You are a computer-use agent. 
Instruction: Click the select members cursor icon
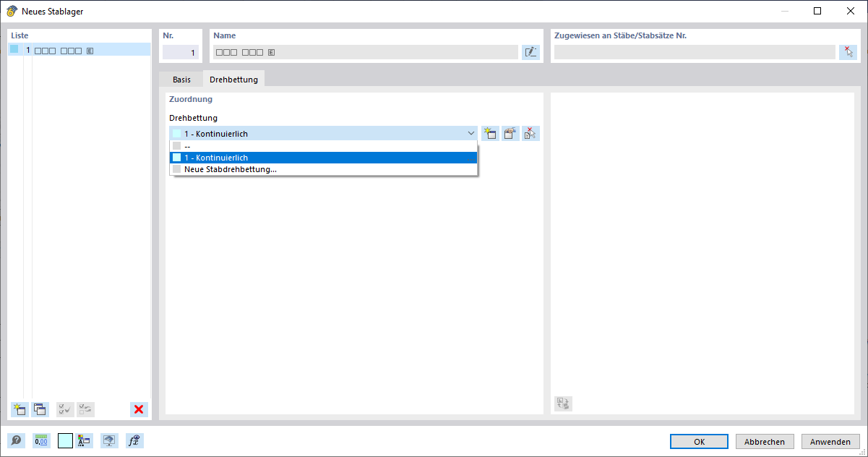pyautogui.click(x=848, y=52)
